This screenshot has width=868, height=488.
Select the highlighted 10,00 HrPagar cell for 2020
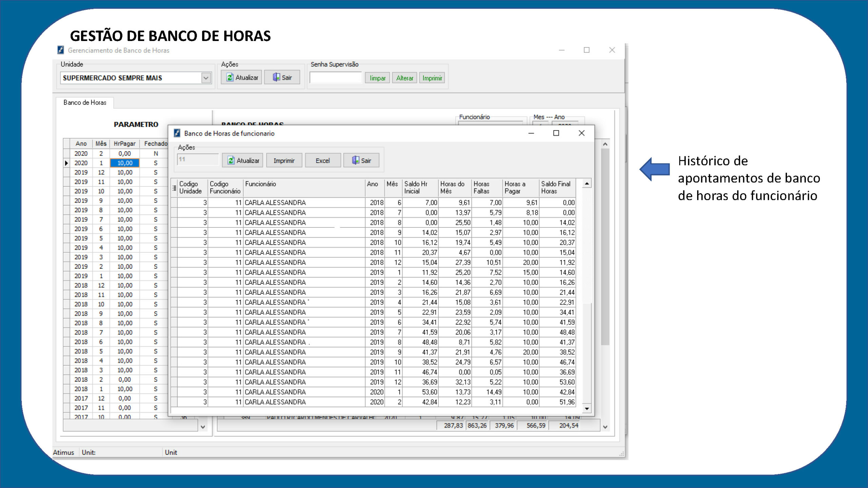(x=124, y=163)
